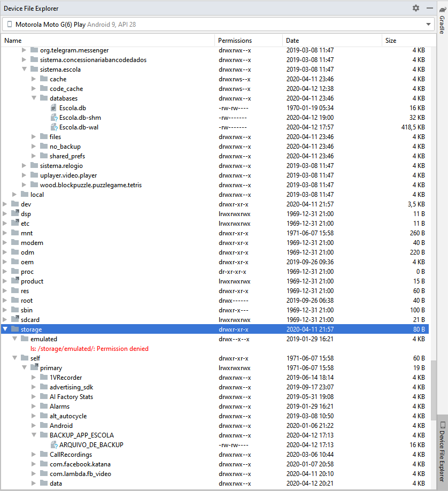Click the proc folder icon
The height and width of the screenshot is (491, 448).
[x=15, y=271]
